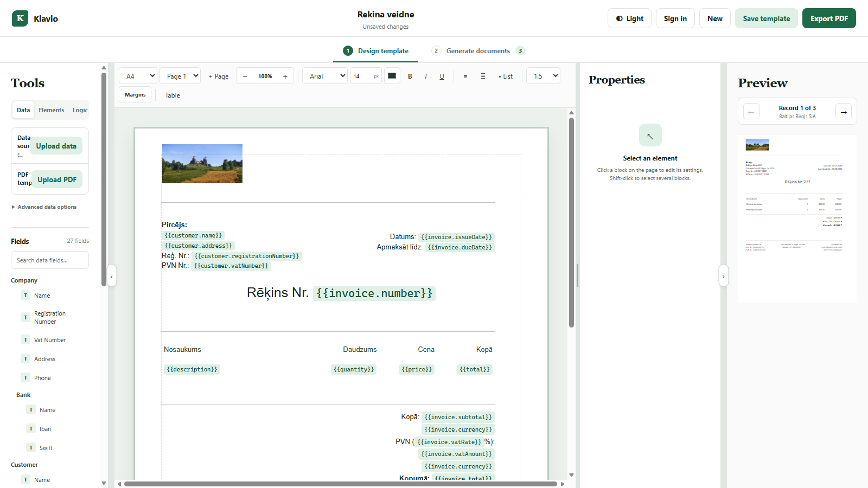Open the A4 page size dropdown
The height and width of the screenshot is (488, 868).
pos(138,76)
